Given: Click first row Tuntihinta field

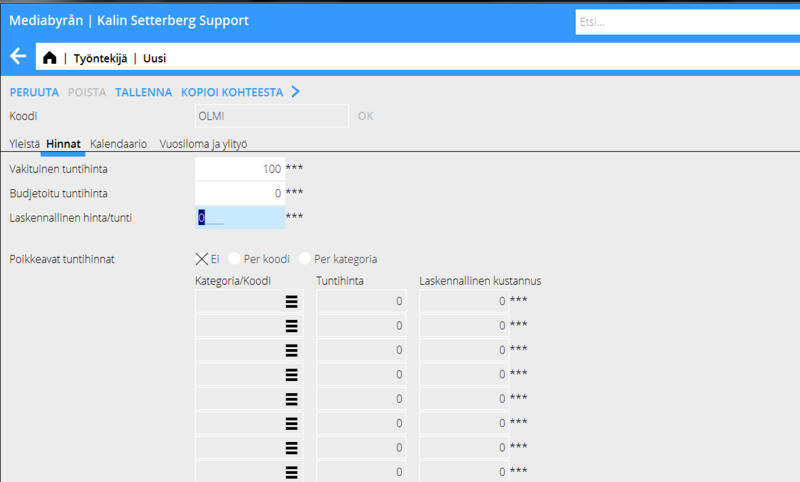Looking at the screenshot, I should click(361, 301).
